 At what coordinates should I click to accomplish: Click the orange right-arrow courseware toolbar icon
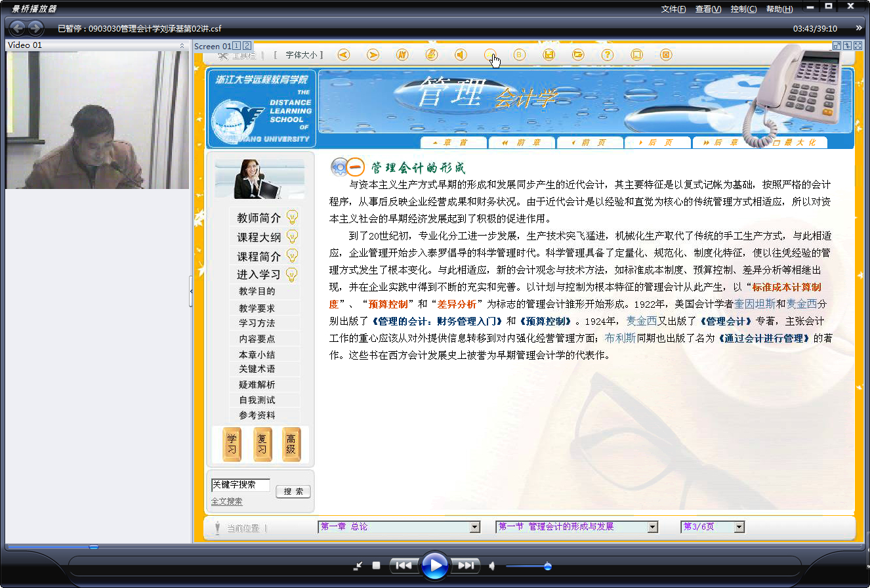coord(373,54)
